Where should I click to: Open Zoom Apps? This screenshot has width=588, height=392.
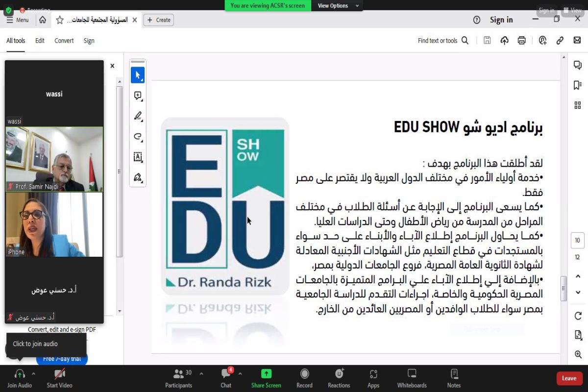click(373, 378)
